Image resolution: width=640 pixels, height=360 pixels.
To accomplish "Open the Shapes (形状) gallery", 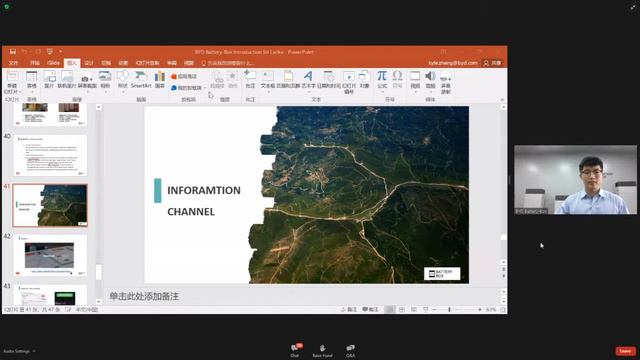I will click(122, 80).
